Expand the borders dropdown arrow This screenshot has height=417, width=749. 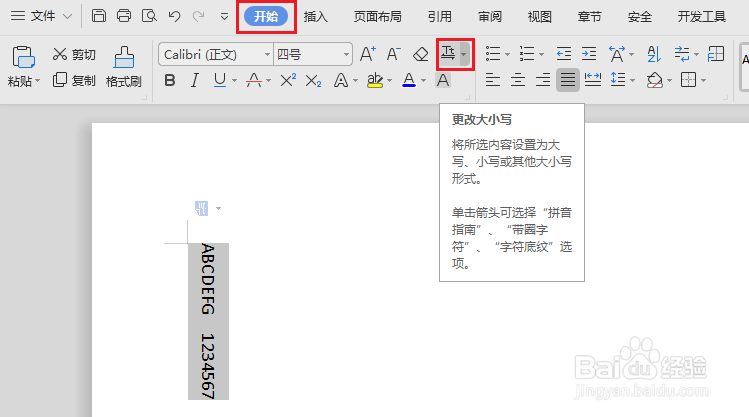[704, 80]
